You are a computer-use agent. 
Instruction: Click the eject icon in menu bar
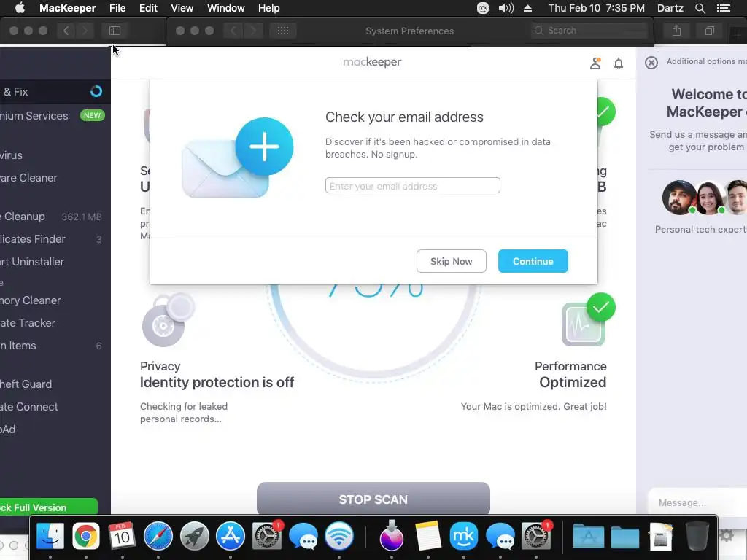pyautogui.click(x=528, y=8)
